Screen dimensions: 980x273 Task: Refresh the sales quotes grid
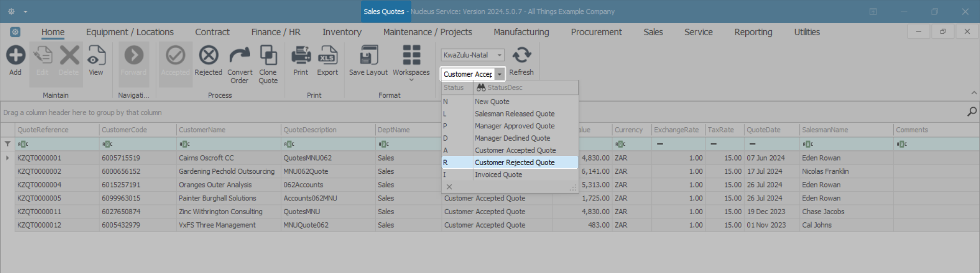521,56
